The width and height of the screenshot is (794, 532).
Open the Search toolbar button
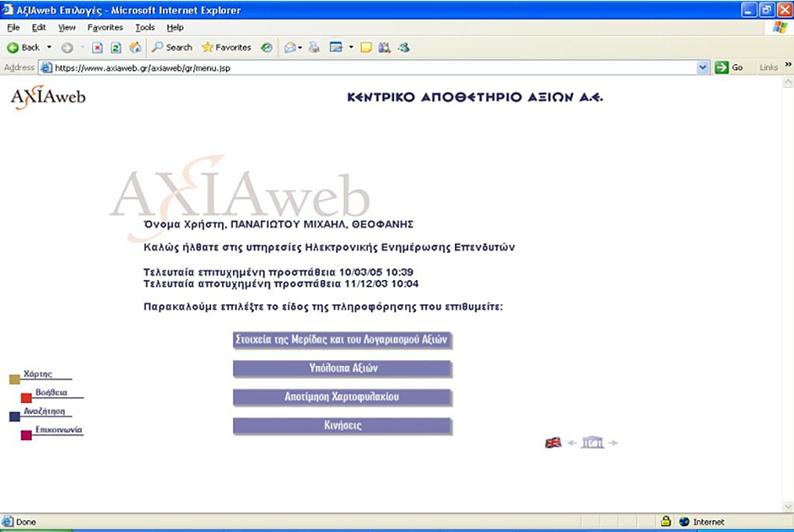[x=172, y=47]
